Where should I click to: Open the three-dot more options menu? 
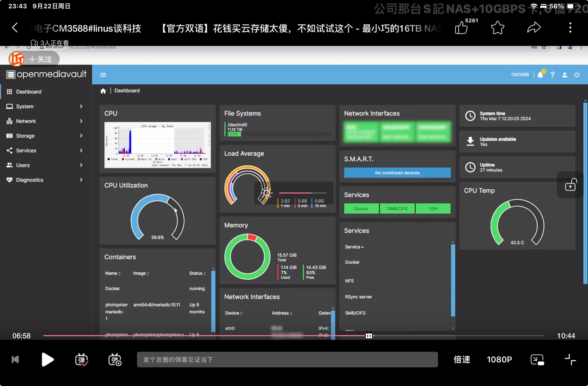point(570,27)
